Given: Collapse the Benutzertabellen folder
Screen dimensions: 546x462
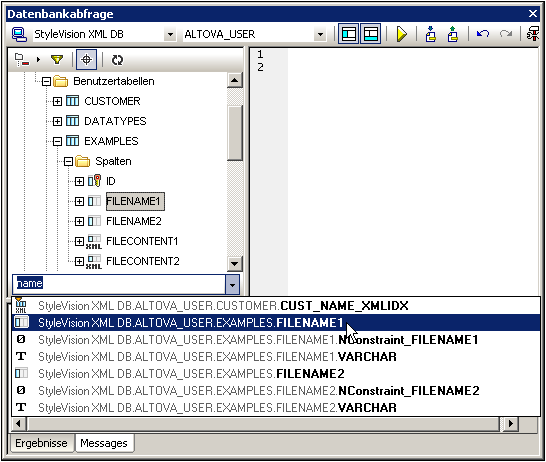Looking at the screenshot, I should pos(46,81).
